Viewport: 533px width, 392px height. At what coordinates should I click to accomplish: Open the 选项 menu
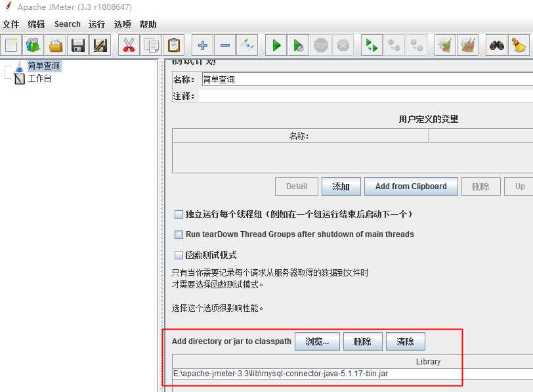(x=122, y=24)
